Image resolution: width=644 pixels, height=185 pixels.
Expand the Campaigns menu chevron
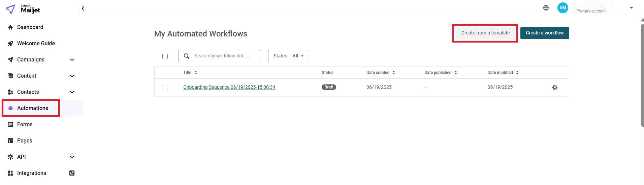coord(72,60)
